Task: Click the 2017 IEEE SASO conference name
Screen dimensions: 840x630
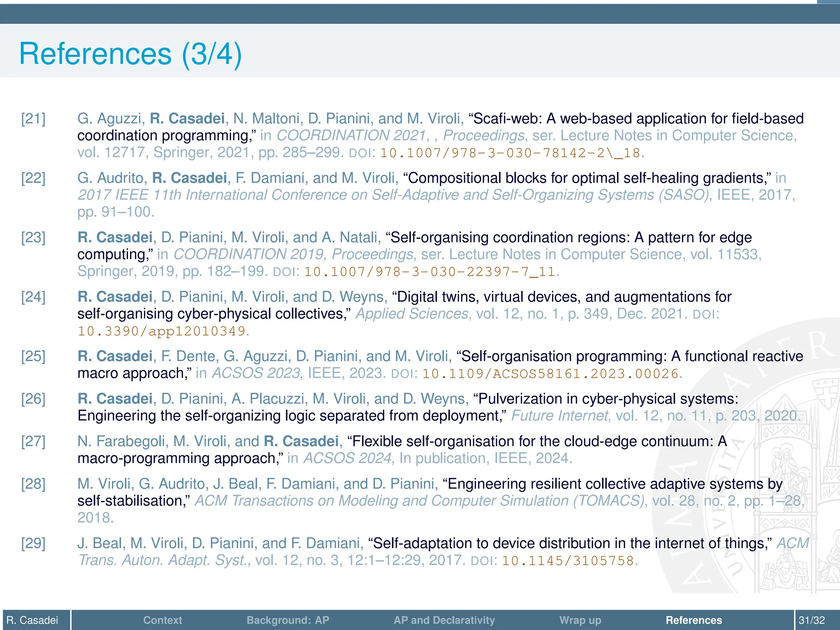Action: [x=394, y=195]
